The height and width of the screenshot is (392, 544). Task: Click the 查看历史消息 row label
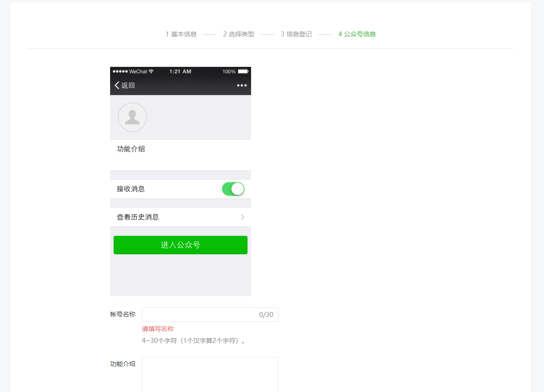coord(138,217)
